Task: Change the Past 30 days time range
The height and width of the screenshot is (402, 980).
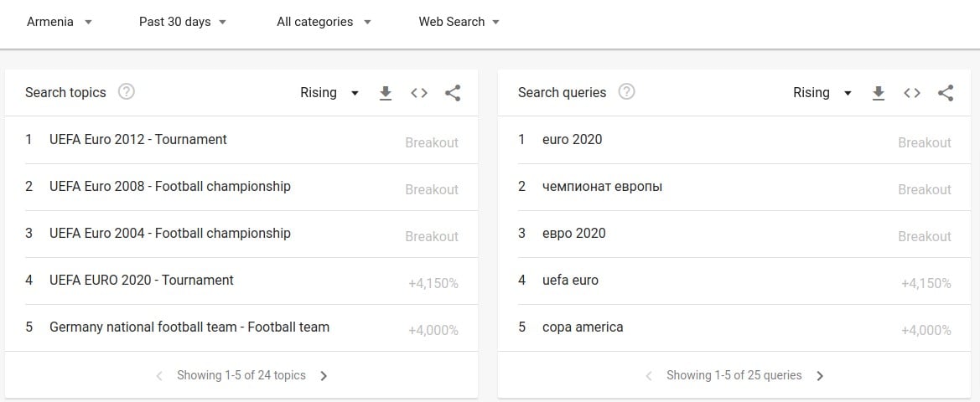Action: (183, 22)
